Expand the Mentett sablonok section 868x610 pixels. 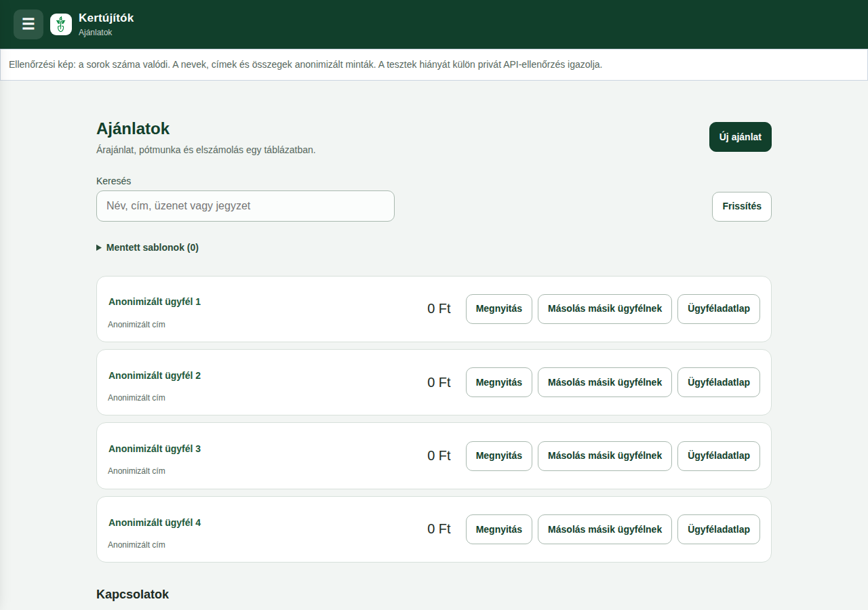click(148, 247)
